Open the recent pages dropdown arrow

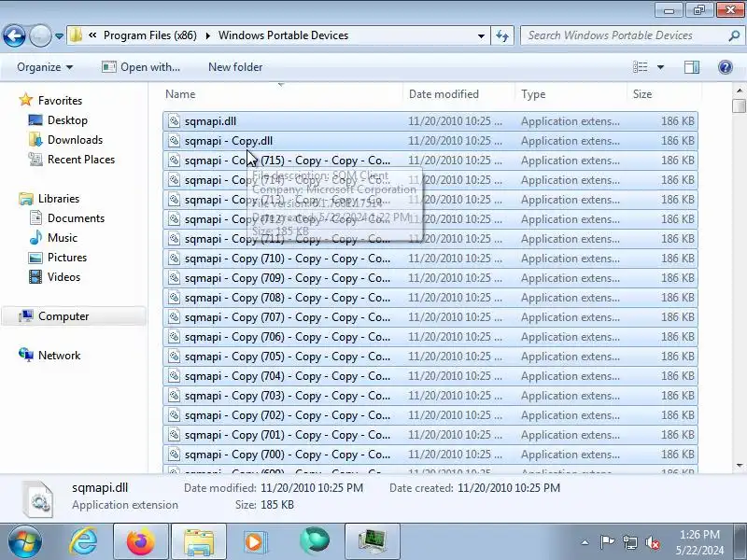click(x=59, y=35)
